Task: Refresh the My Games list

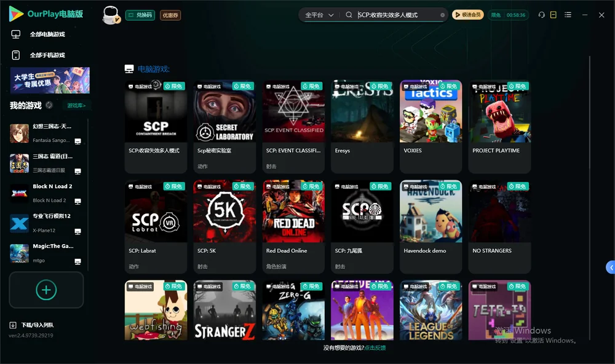Action: tap(49, 105)
